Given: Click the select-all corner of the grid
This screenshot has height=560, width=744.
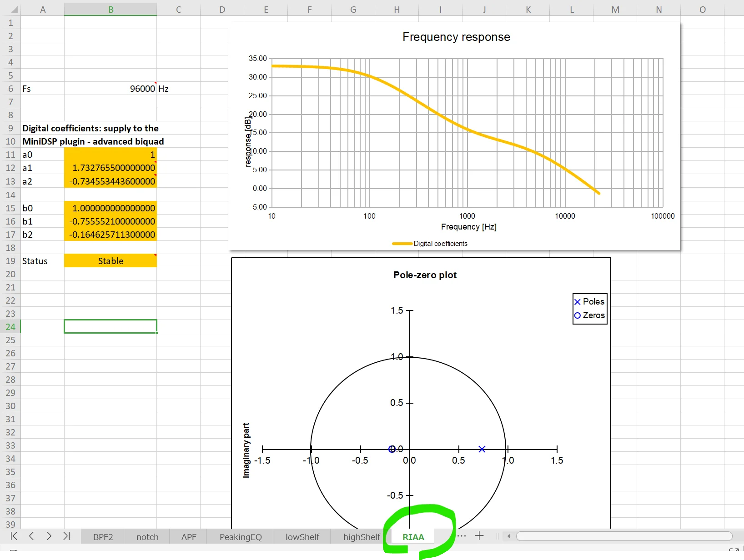Looking at the screenshot, I should [10, 10].
